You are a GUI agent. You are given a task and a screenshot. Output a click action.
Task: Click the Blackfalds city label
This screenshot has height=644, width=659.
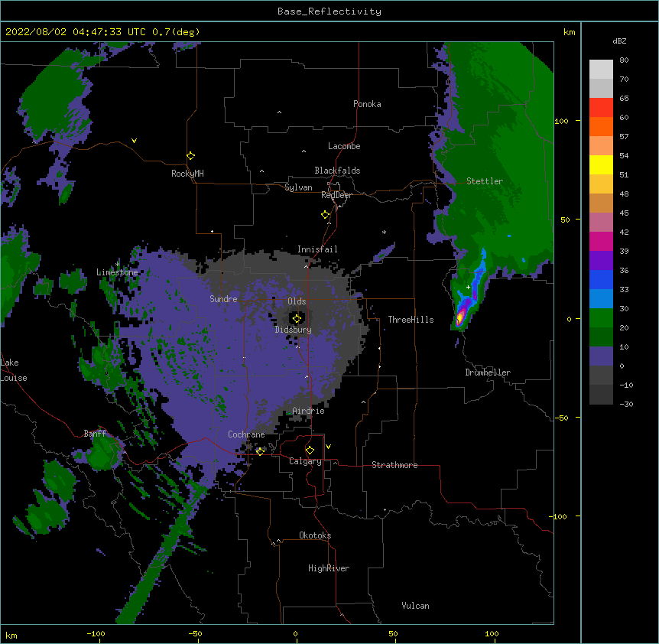click(x=337, y=171)
